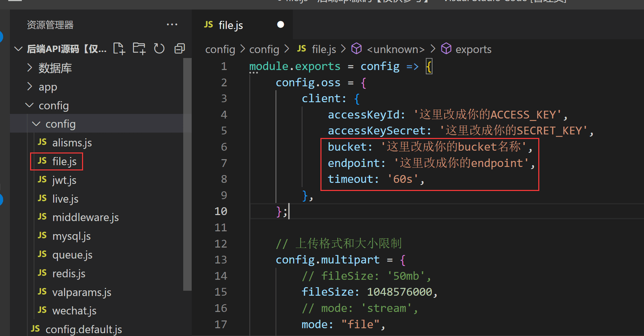Viewport: 644px width, 336px height.
Task: Click line number 6 in the gutter
Action: pos(224,147)
